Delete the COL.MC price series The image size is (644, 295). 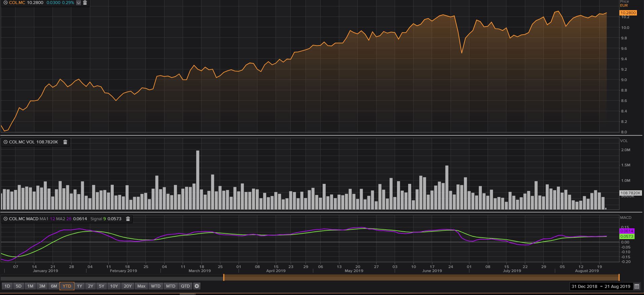click(85, 3)
